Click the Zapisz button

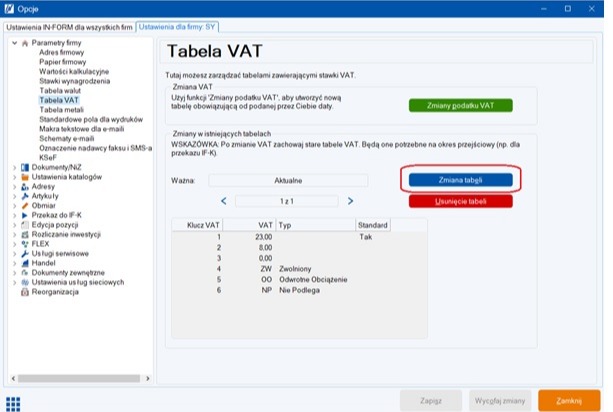tap(431, 401)
